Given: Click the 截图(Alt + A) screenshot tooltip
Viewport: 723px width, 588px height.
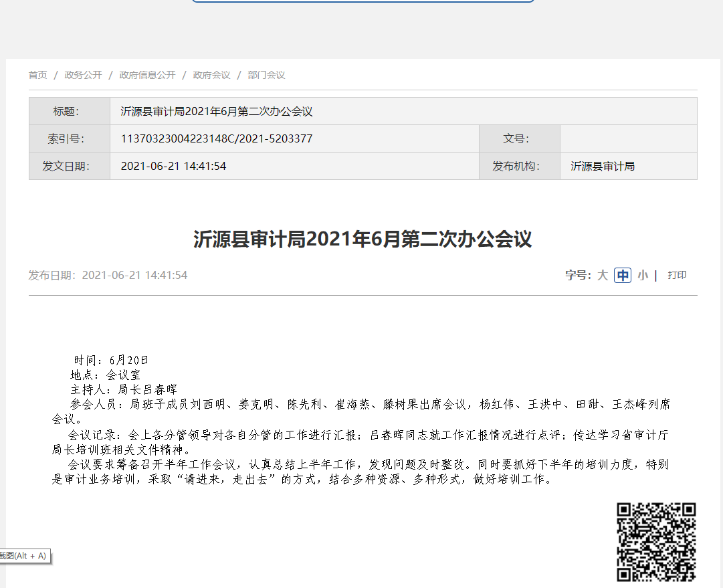Looking at the screenshot, I should coord(23,555).
